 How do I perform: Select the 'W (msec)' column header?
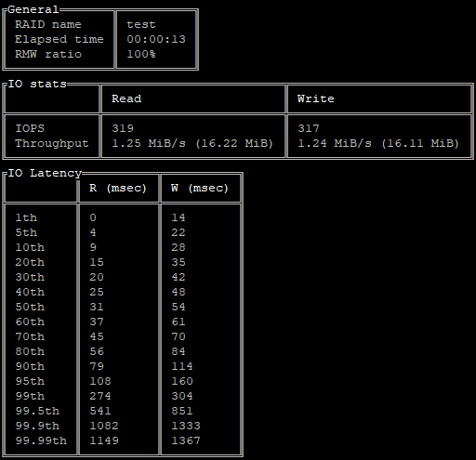[x=200, y=188]
